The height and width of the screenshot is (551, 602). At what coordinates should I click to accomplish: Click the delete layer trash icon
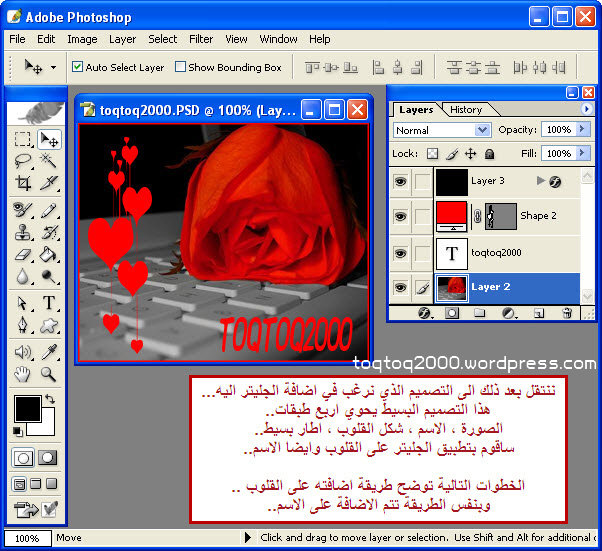(566, 313)
